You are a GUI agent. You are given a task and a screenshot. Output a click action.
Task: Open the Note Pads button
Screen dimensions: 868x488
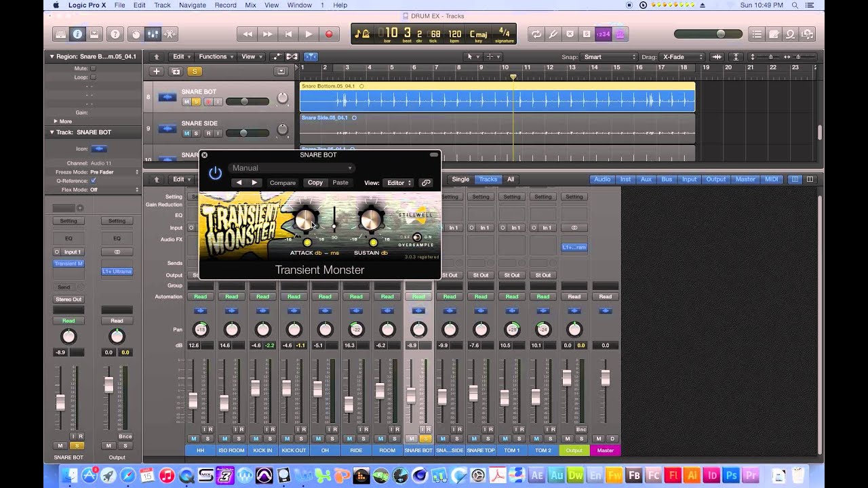tap(774, 34)
